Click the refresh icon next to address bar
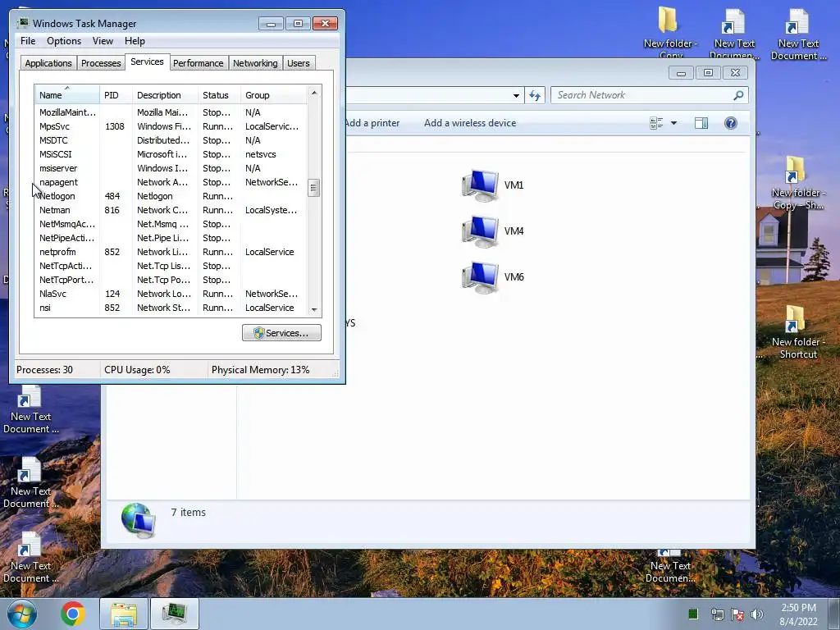This screenshot has width=840, height=630. (535, 95)
